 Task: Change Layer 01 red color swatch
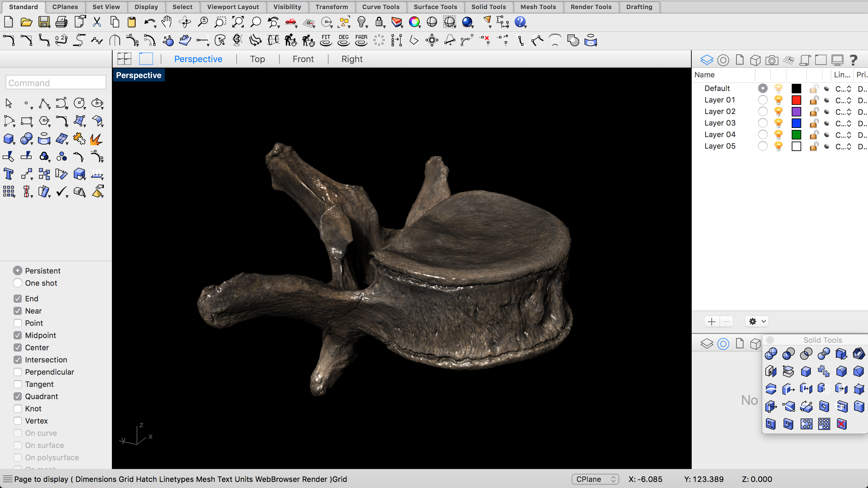coord(796,100)
